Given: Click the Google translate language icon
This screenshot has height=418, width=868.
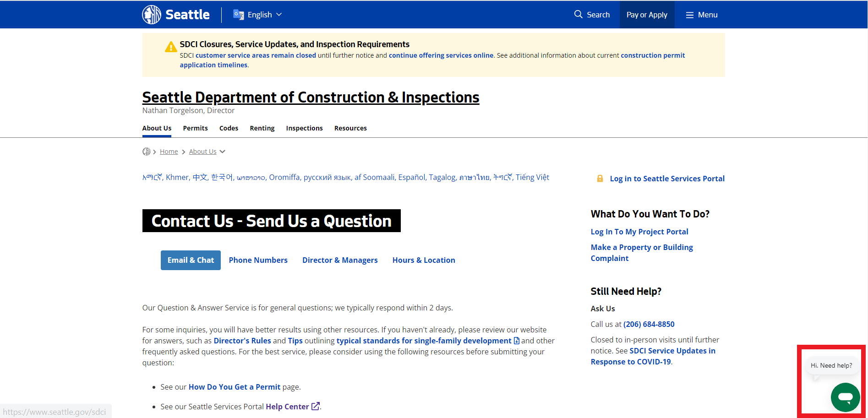Looking at the screenshot, I should point(238,15).
